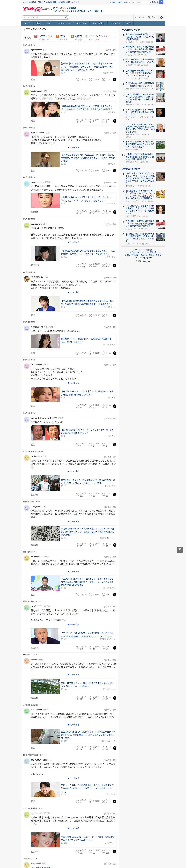Share sum's comment on X
This screenshot has width=186, height=868.
pyautogui.click(x=115, y=171)
